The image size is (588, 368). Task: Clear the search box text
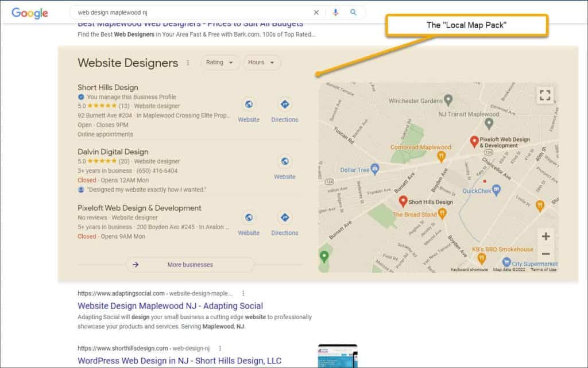pyautogui.click(x=316, y=13)
